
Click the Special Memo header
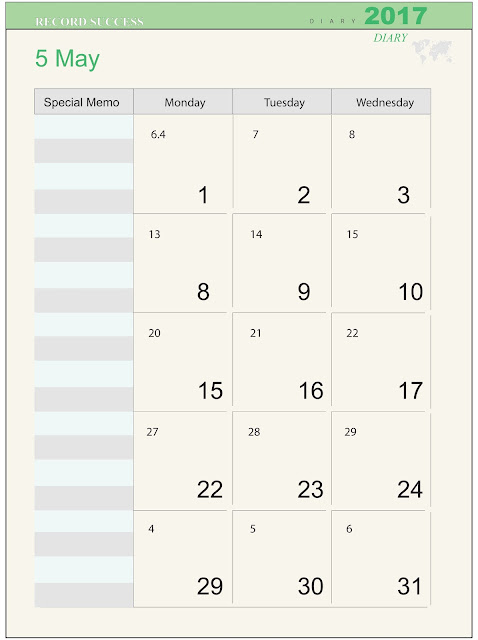click(x=84, y=102)
